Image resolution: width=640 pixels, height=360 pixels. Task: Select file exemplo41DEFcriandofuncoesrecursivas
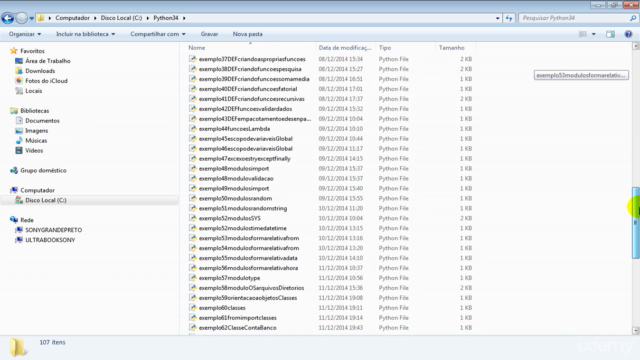251,99
